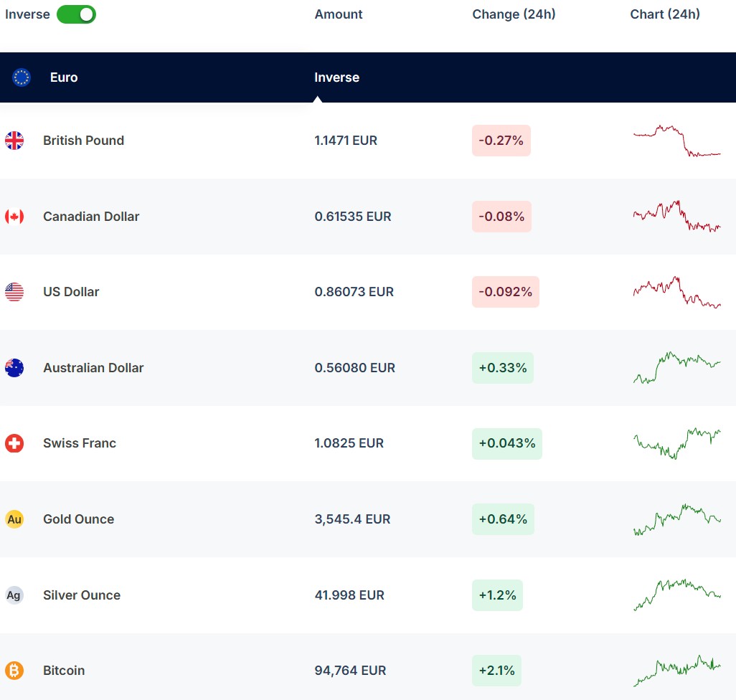The image size is (736, 700).
Task: Click the US Dollar flag icon
Action: (14, 292)
